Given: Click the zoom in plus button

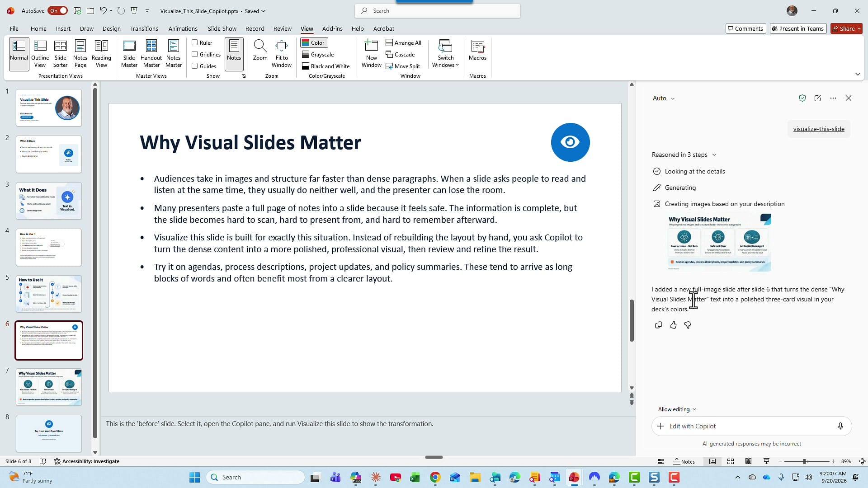Looking at the screenshot, I should [x=833, y=461].
